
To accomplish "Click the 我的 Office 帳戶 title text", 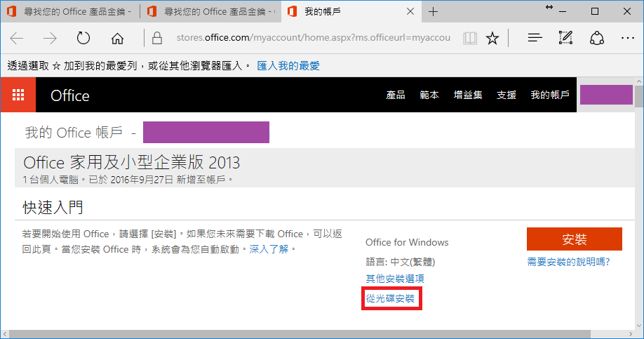I will coord(74,133).
